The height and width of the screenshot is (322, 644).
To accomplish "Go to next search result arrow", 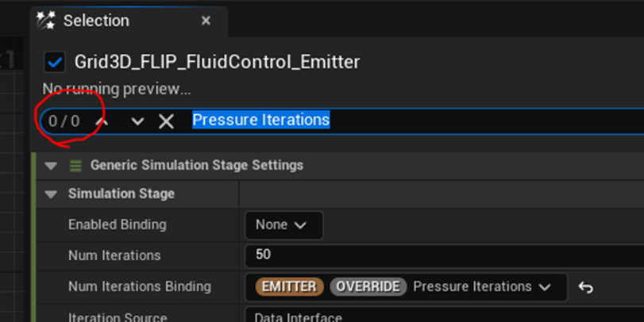I will tap(137, 121).
